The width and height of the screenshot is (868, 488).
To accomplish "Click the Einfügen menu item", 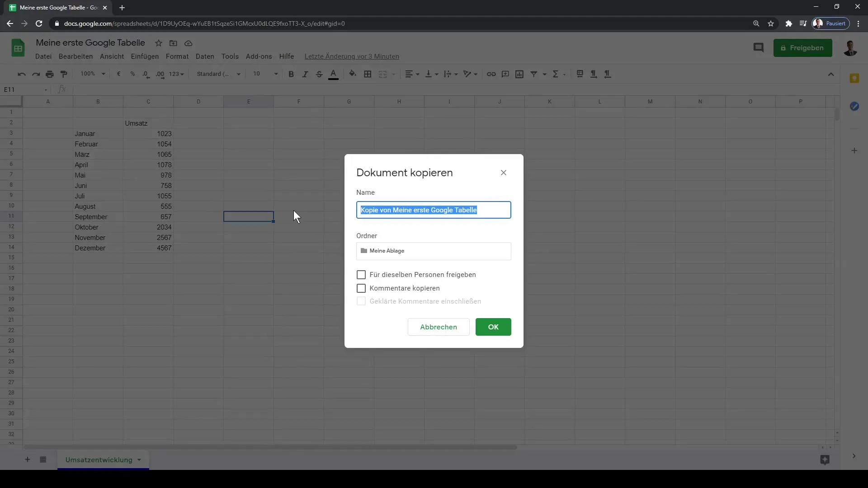I will [145, 56].
